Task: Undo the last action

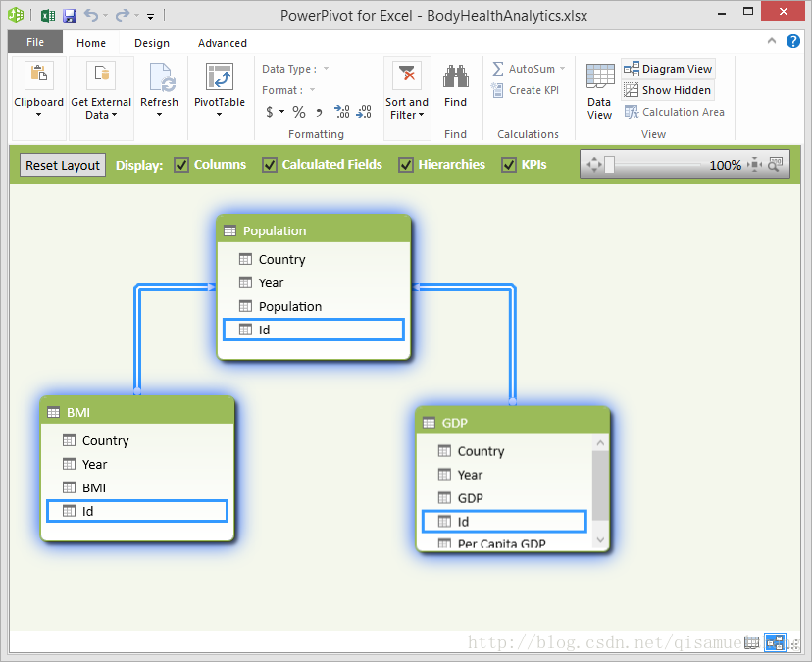Action: pos(91,15)
